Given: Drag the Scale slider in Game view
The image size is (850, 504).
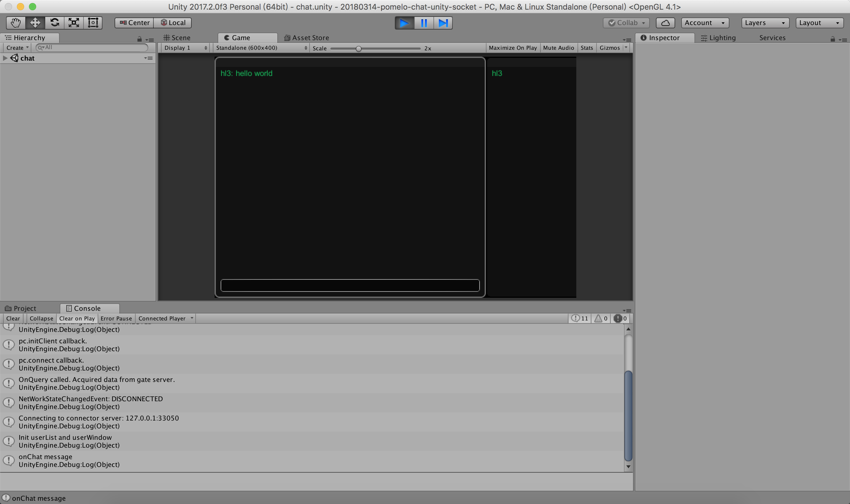Looking at the screenshot, I should 358,48.
